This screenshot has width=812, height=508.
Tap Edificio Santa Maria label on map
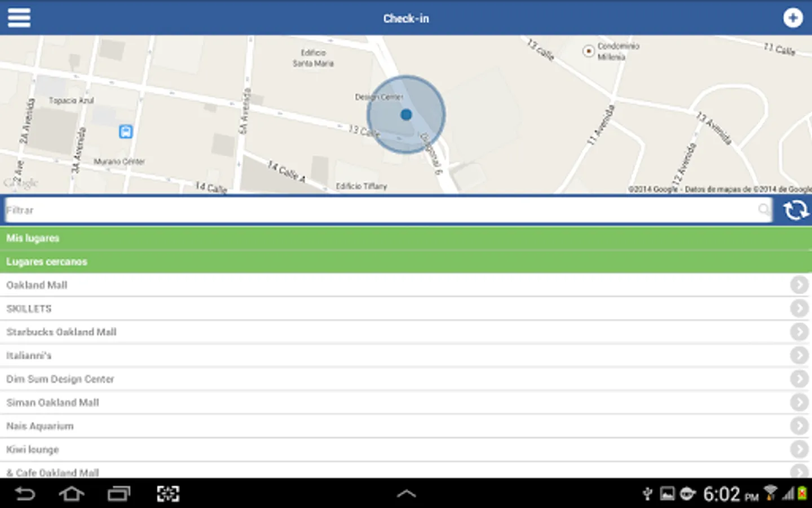coord(313,58)
